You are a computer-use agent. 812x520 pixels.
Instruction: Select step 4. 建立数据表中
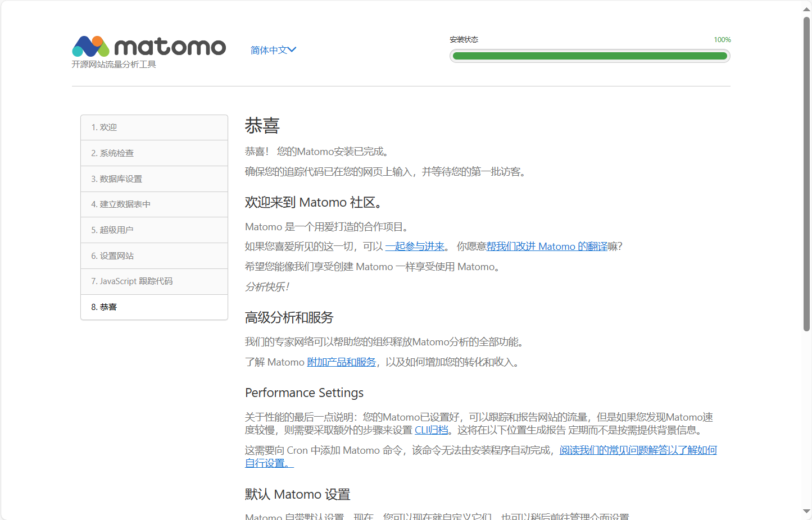pyautogui.click(x=154, y=204)
